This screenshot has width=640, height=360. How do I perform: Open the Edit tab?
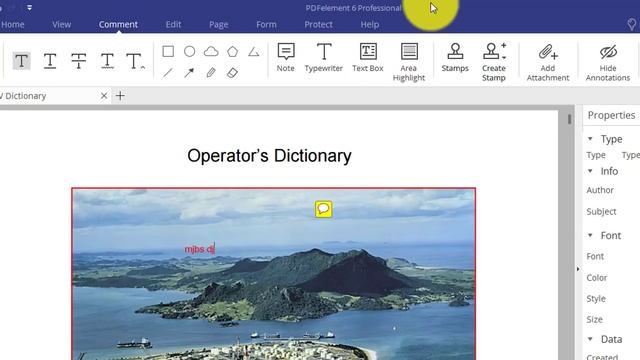click(x=173, y=24)
